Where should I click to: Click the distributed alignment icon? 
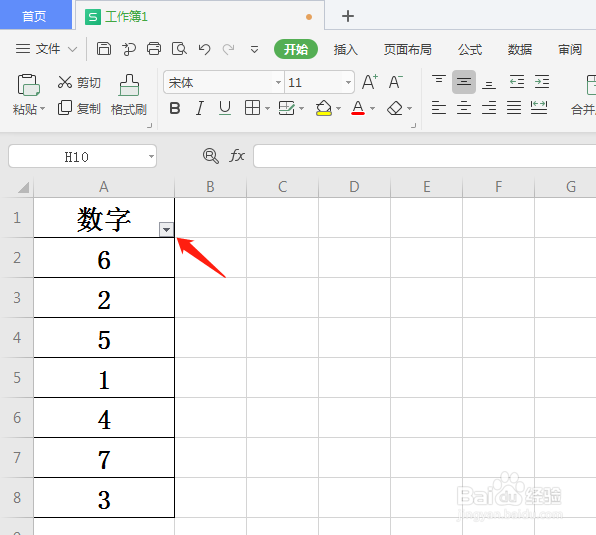point(539,108)
